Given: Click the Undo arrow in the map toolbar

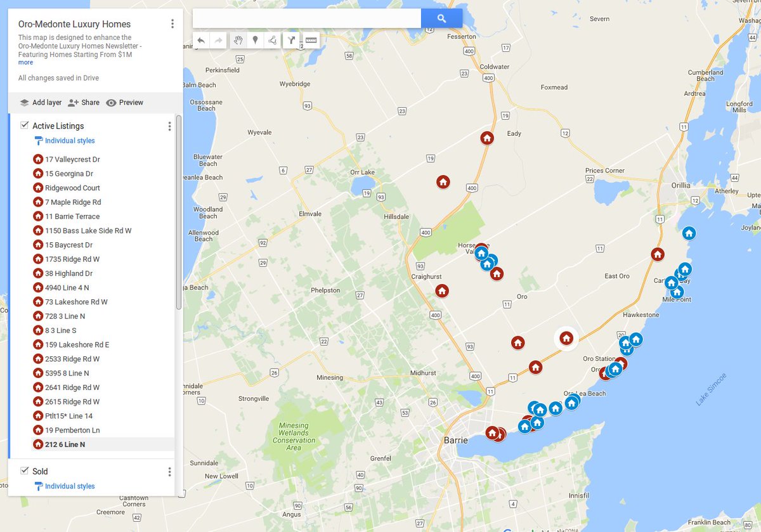Looking at the screenshot, I should [201, 41].
